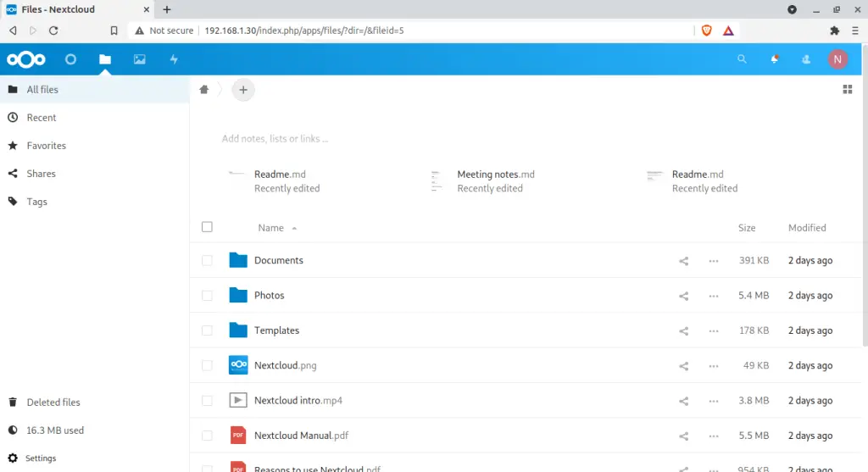The image size is (868, 472).
Task: Open more actions for Templates folder
Action: (x=714, y=330)
